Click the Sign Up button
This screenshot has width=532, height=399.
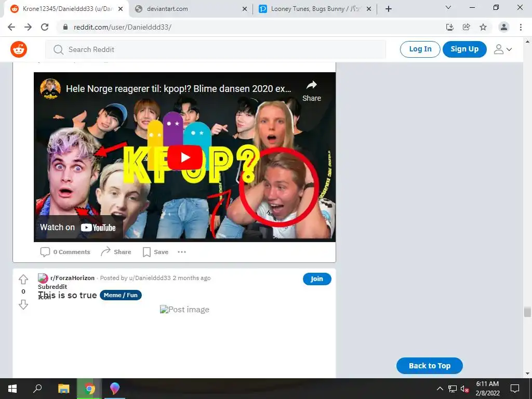464,49
